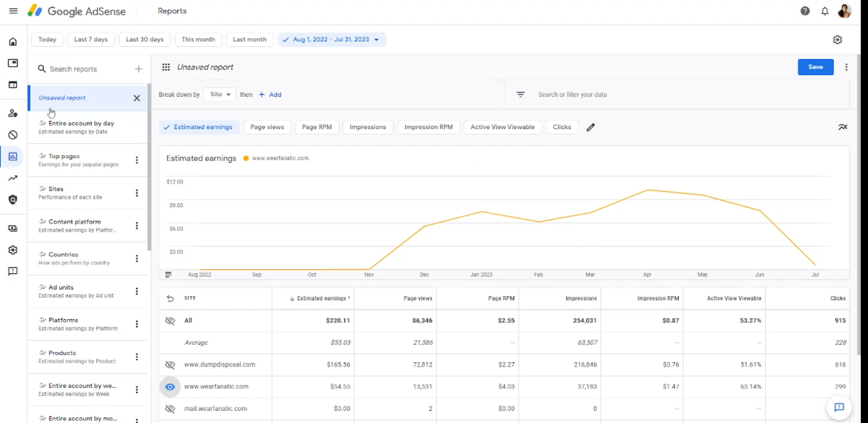Open Entire account by day report
The image size is (868, 423).
pos(87,127)
